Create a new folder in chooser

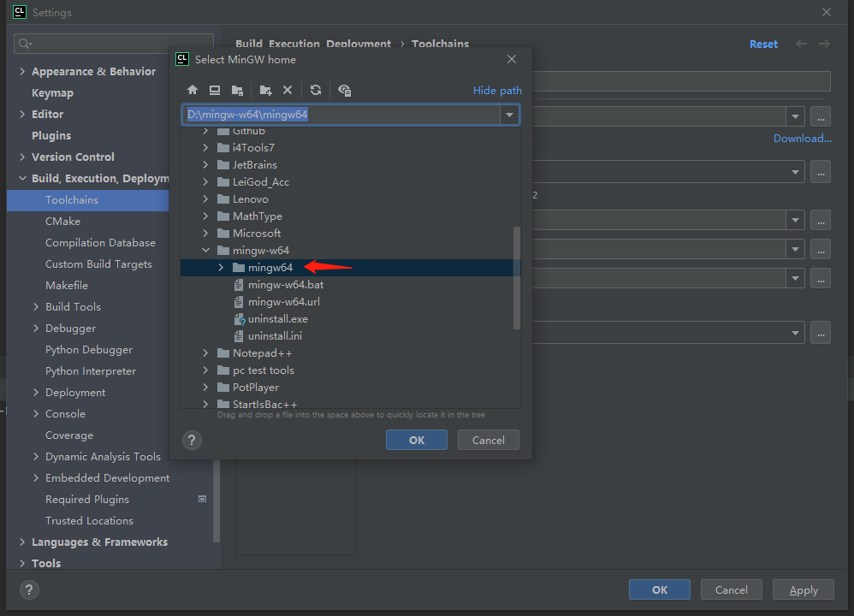(265, 90)
